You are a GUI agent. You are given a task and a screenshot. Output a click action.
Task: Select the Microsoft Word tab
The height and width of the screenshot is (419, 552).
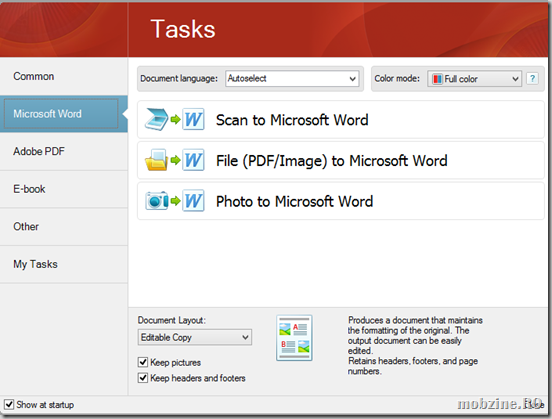[x=64, y=114]
